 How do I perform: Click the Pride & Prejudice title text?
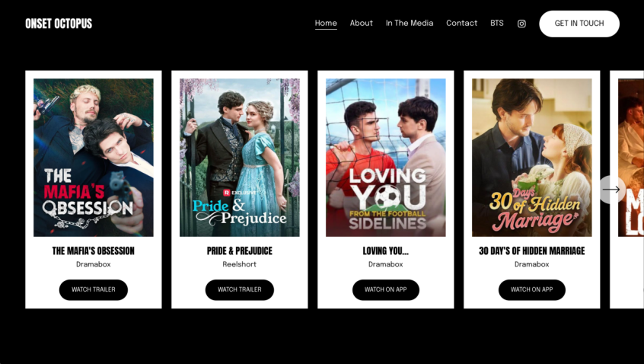click(x=239, y=251)
